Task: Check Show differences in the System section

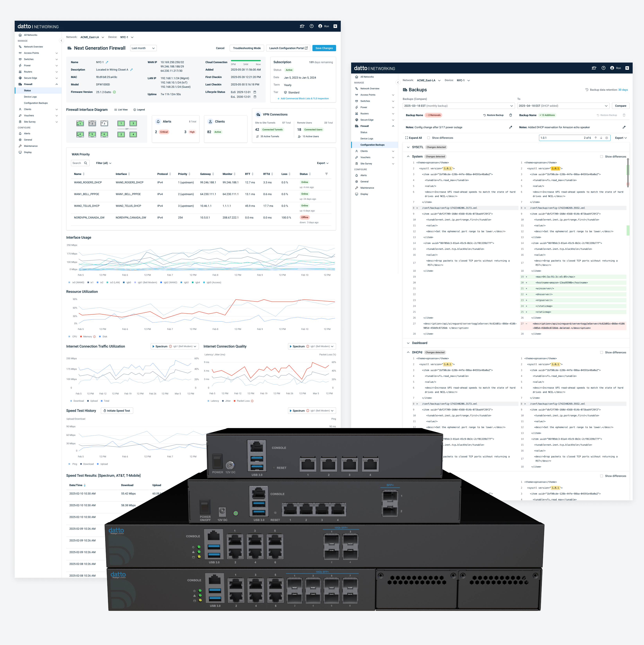Action: point(601,157)
